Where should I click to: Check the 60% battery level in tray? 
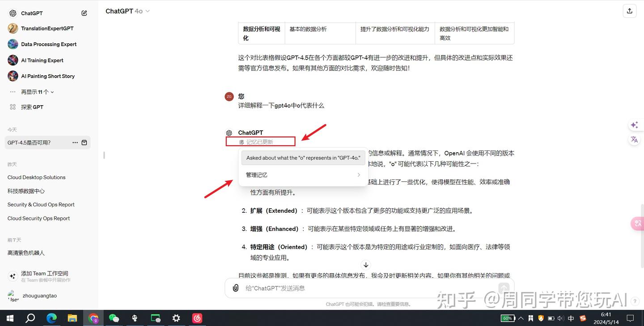tap(508, 318)
